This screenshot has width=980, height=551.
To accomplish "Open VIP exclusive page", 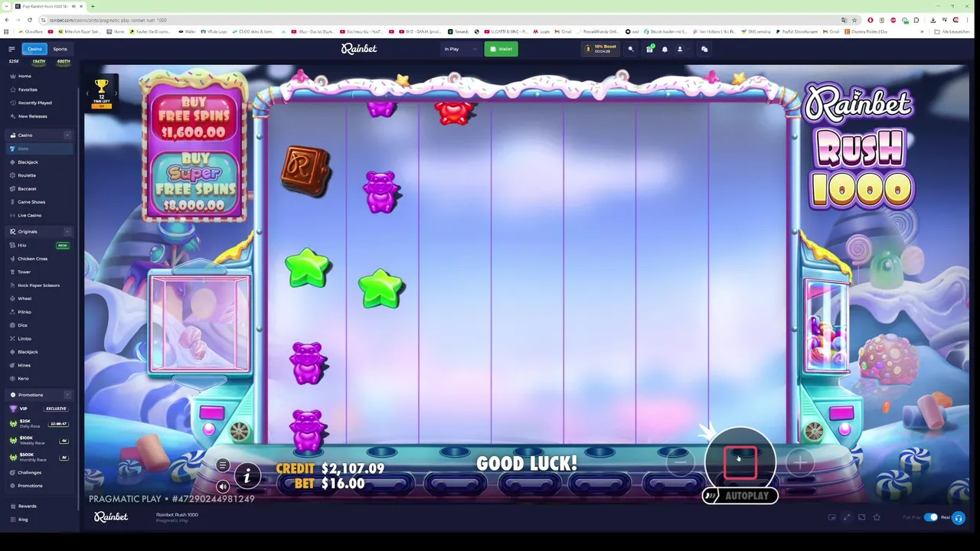I will [38, 409].
